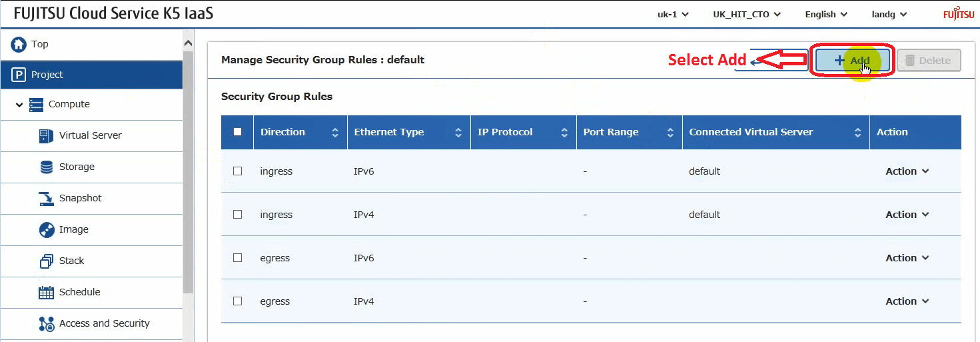This screenshot has width=980, height=342.
Task: Select the Virtual Server icon in sidebar
Action: click(47, 136)
